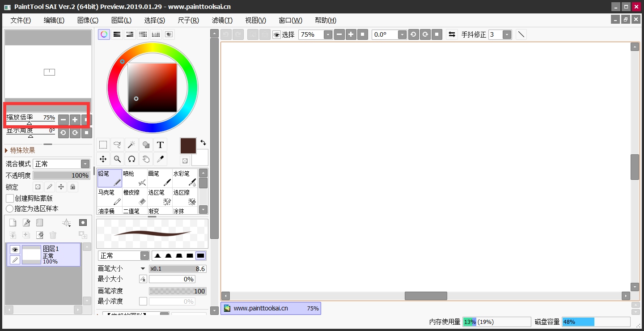The image size is (644, 331).
Task: Select the lasso selection tool
Action: click(x=117, y=145)
